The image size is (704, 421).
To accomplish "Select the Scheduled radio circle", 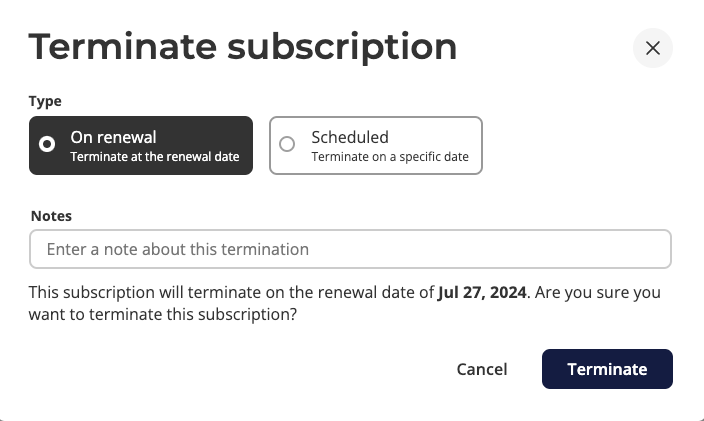I will pos(287,145).
